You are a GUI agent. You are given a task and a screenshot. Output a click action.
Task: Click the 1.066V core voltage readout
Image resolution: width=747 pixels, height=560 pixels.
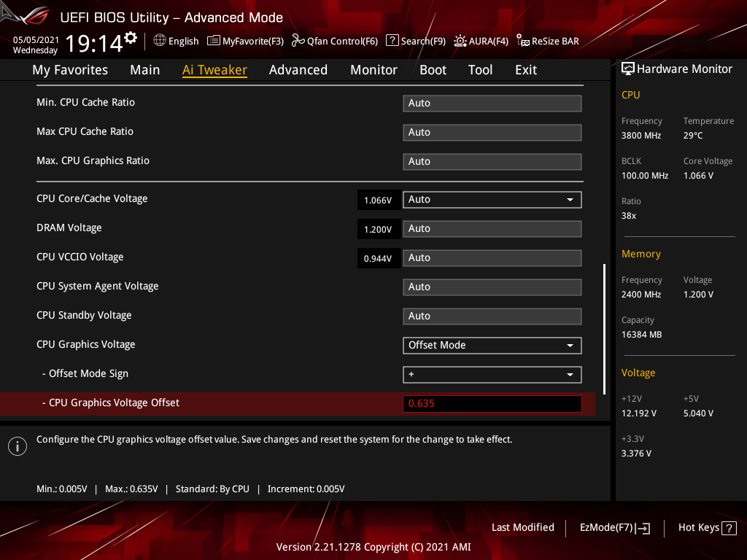point(379,200)
